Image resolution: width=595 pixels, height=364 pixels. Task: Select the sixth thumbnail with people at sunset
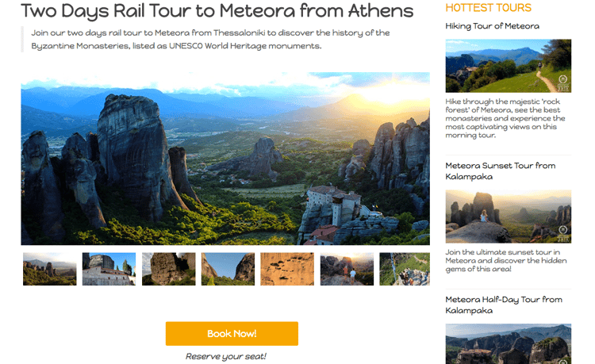point(347,269)
